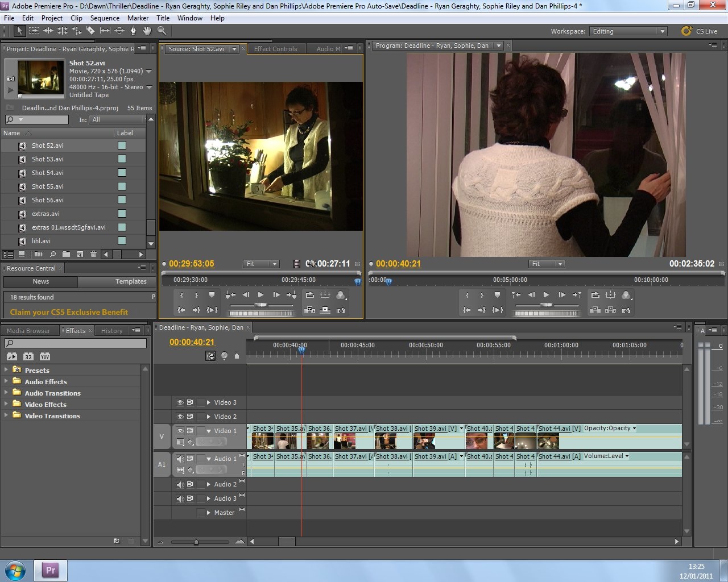Screen dimensions: 728x582
Task: Select the Track Select tool
Action: (34, 31)
